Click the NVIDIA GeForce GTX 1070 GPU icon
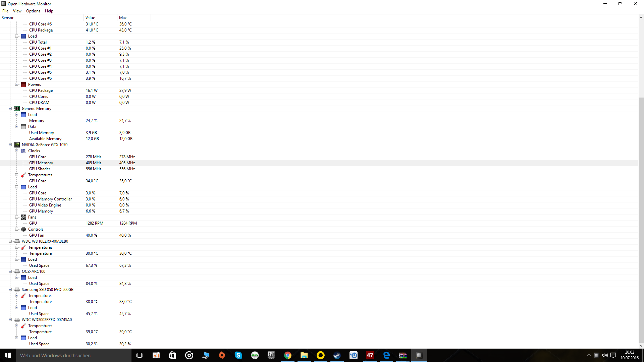644x362 pixels. [x=17, y=145]
